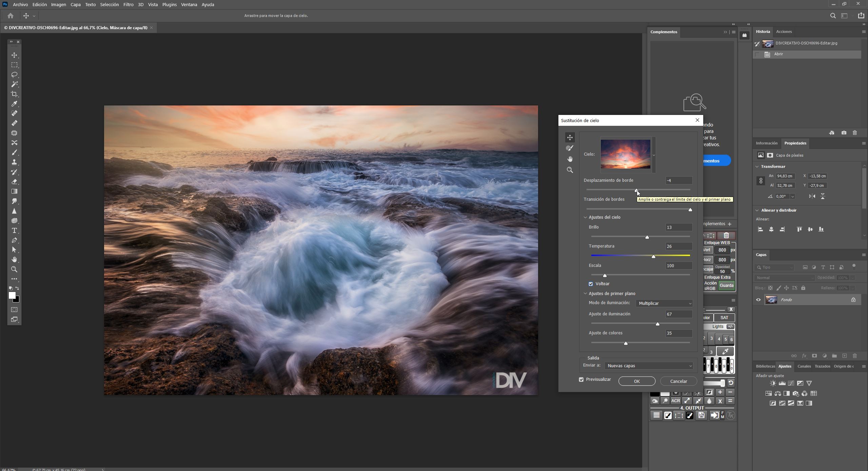Toggle the Previsualizar checkbox
The width and height of the screenshot is (868, 471).
(581, 380)
